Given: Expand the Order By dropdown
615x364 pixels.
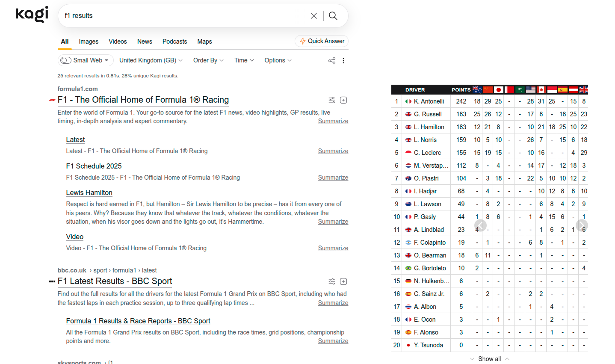Looking at the screenshot, I should [x=208, y=60].
